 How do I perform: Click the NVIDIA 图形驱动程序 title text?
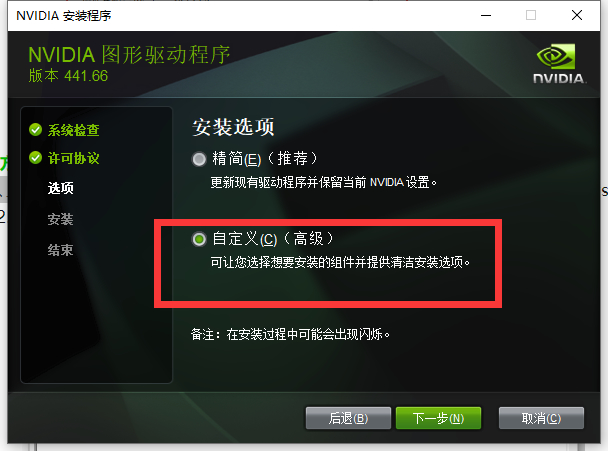[x=130, y=55]
